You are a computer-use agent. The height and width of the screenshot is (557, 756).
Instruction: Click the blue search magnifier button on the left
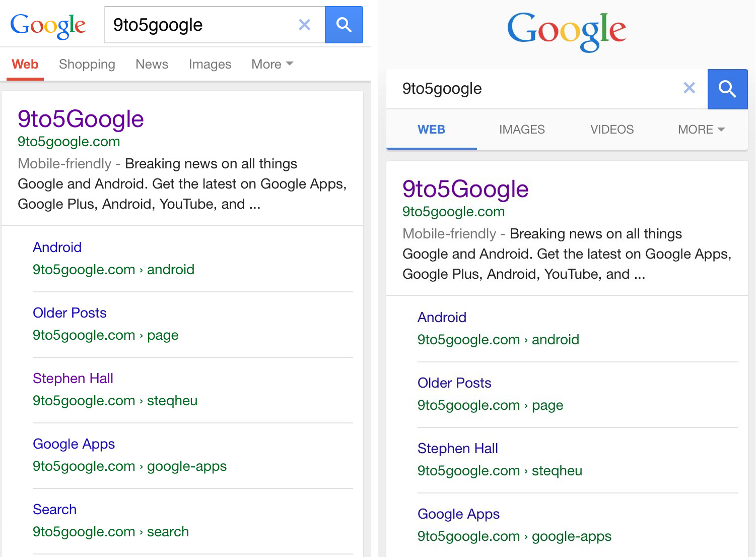point(344,24)
